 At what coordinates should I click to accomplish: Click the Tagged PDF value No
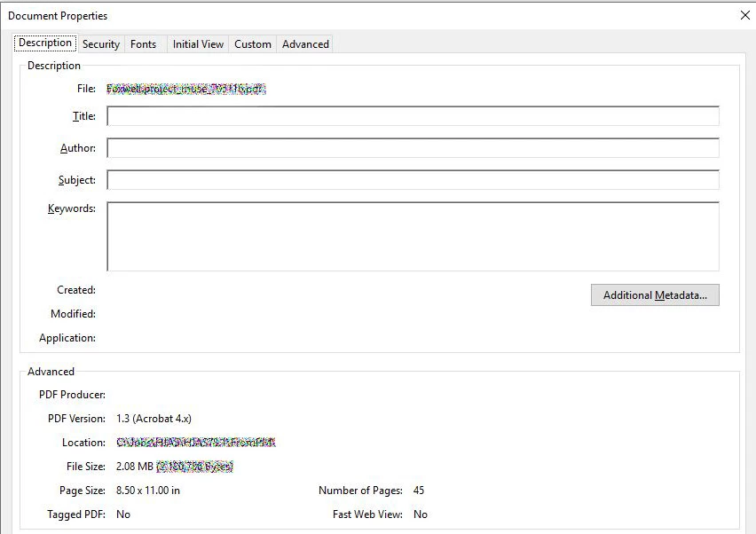pyautogui.click(x=123, y=514)
